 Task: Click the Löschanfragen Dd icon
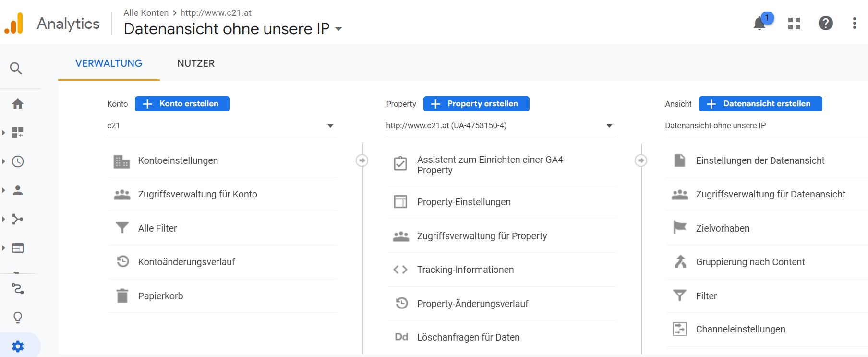tap(401, 337)
